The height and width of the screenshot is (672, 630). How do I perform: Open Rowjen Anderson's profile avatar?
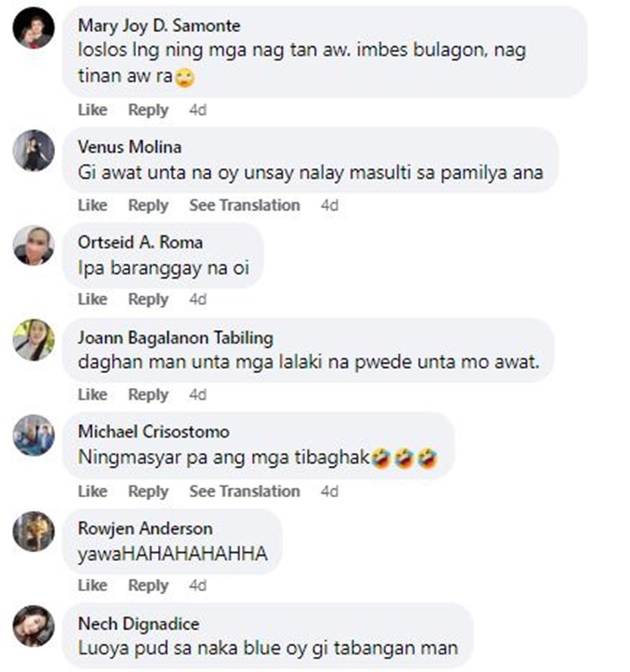(34, 531)
